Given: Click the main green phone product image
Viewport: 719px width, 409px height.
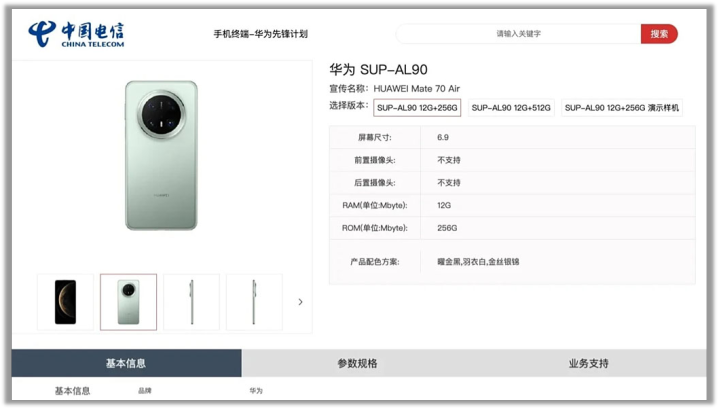Looking at the screenshot, I should [x=161, y=155].
